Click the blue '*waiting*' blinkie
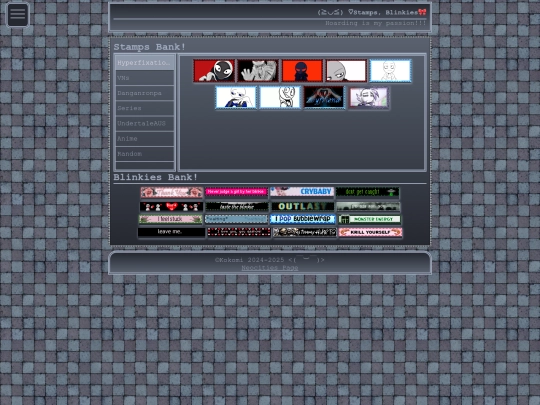 click(236, 219)
